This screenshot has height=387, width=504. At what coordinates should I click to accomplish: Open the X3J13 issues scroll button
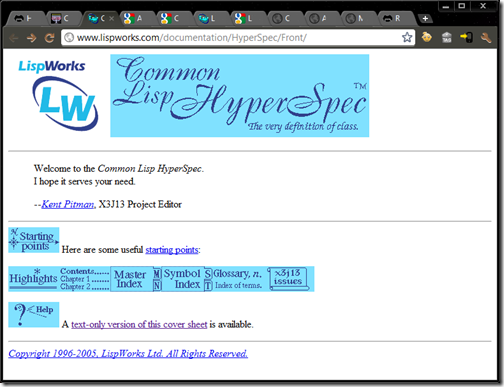(x=289, y=279)
